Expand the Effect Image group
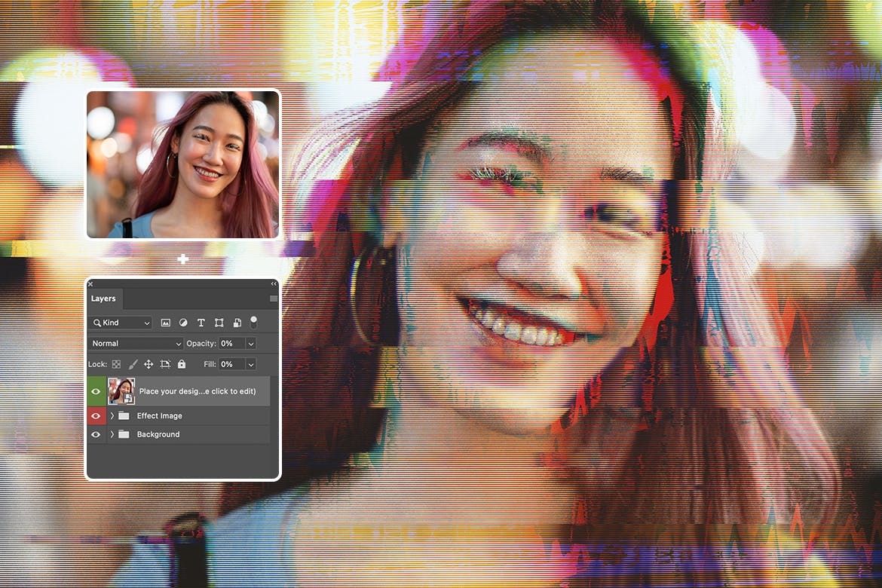Screen dimensions: 882x588 [112, 415]
